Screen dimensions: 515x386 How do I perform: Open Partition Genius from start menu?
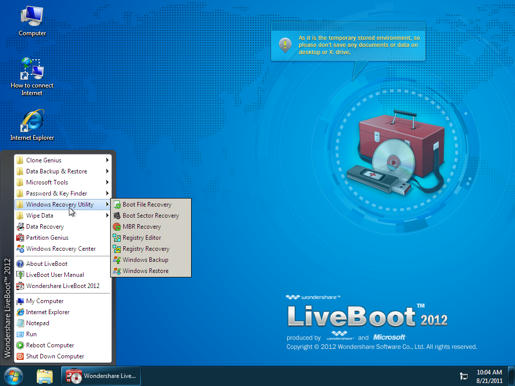[63, 238]
